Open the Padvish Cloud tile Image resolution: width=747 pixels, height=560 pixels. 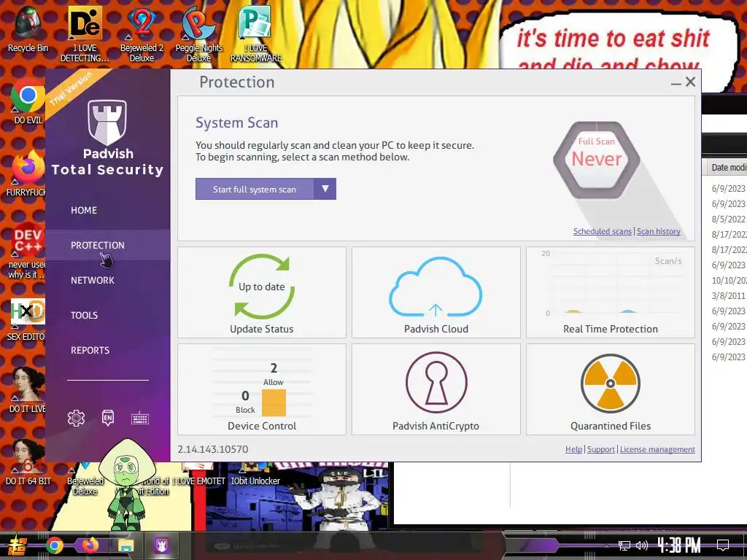436,292
